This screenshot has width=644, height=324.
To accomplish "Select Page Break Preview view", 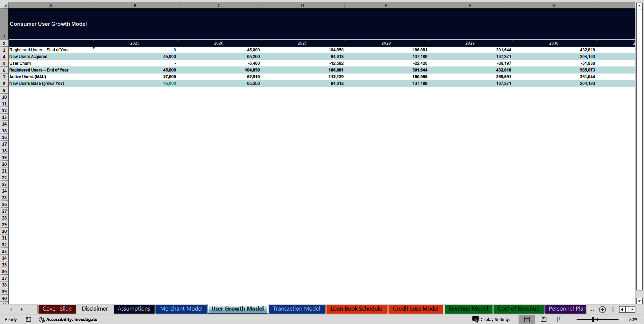I will click(559, 319).
